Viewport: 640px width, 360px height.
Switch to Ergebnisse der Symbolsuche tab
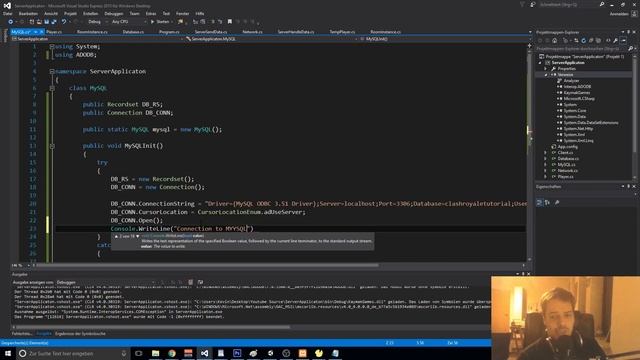[x=80, y=334]
